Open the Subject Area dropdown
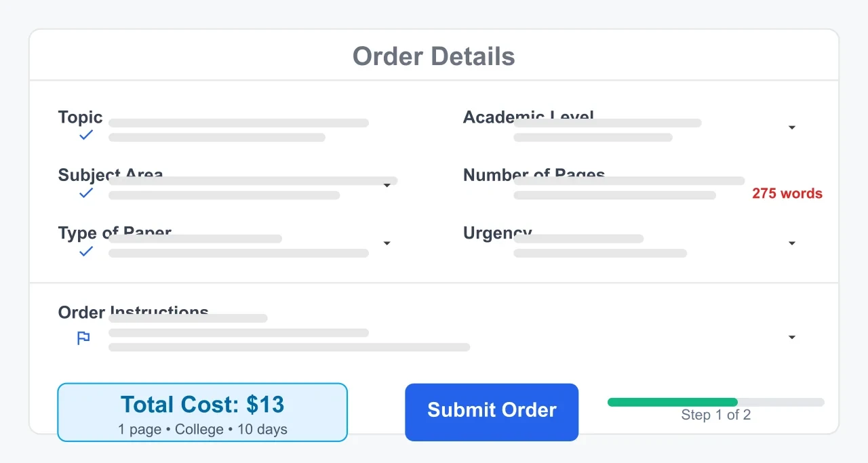This screenshot has height=463, width=868. [387, 185]
